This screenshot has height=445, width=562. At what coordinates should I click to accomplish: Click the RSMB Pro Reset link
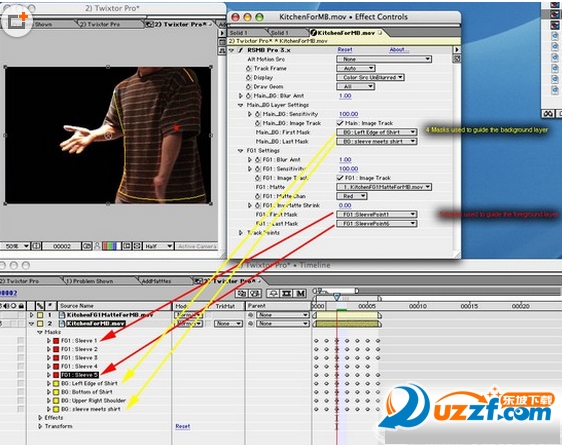tap(345, 50)
